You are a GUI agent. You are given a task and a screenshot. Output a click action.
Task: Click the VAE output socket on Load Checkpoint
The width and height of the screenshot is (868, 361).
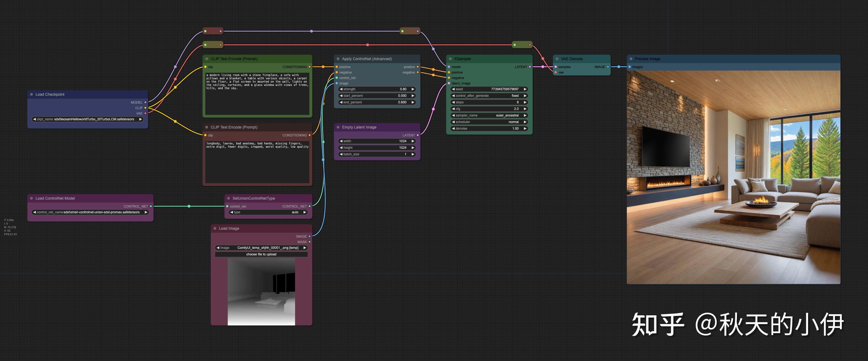(145, 113)
